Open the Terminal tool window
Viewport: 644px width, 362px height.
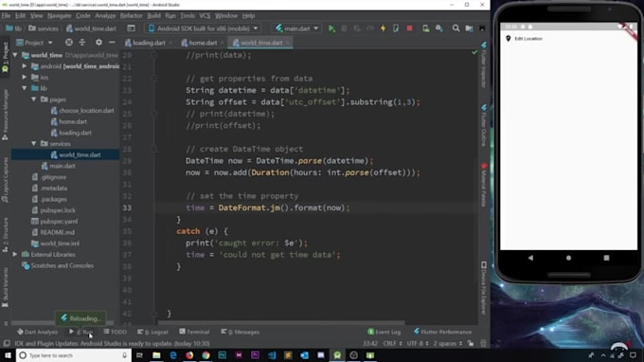click(194, 332)
